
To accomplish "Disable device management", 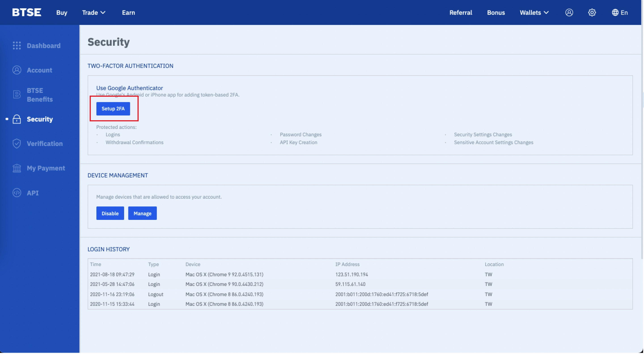I will [x=110, y=214].
